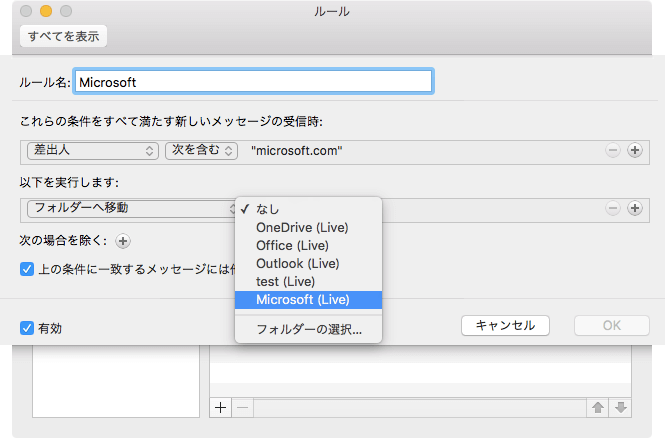This screenshot has width=665, height=438.
Task: Add an exception next to 次の場合を除く
Action: (x=123, y=241)
